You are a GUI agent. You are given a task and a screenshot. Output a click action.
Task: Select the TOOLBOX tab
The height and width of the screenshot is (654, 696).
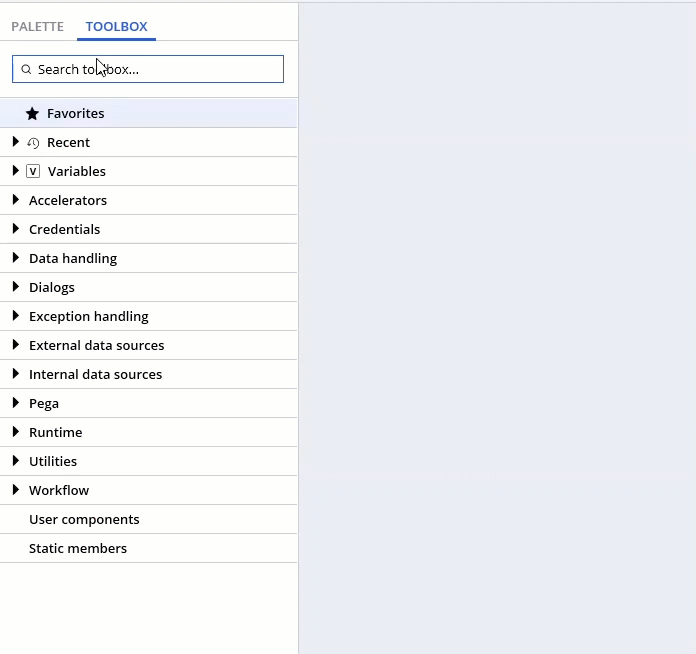pos(116,27)
